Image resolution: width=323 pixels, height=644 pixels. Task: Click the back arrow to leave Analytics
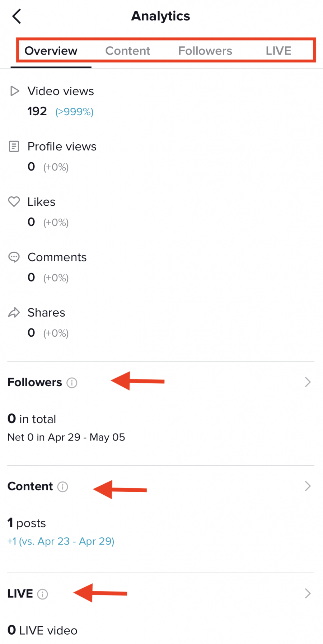click(x=17, y=16)
